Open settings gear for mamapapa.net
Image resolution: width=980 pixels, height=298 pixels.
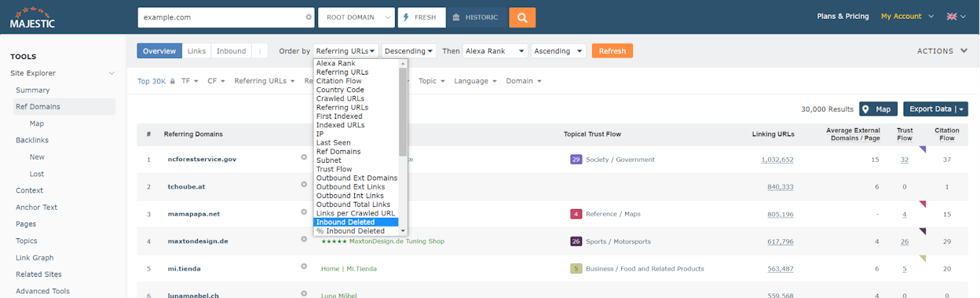pyautogui.click(x=304, y=212)
